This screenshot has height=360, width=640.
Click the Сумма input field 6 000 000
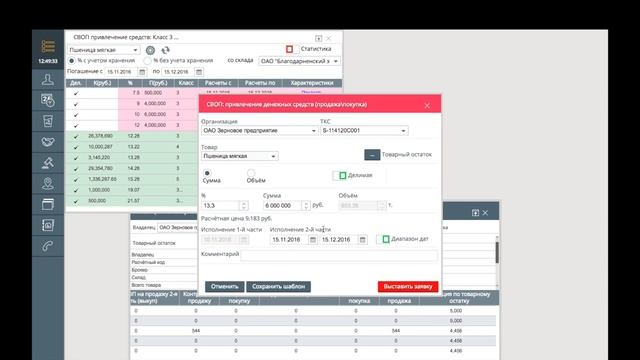click(x=283, y=205)
